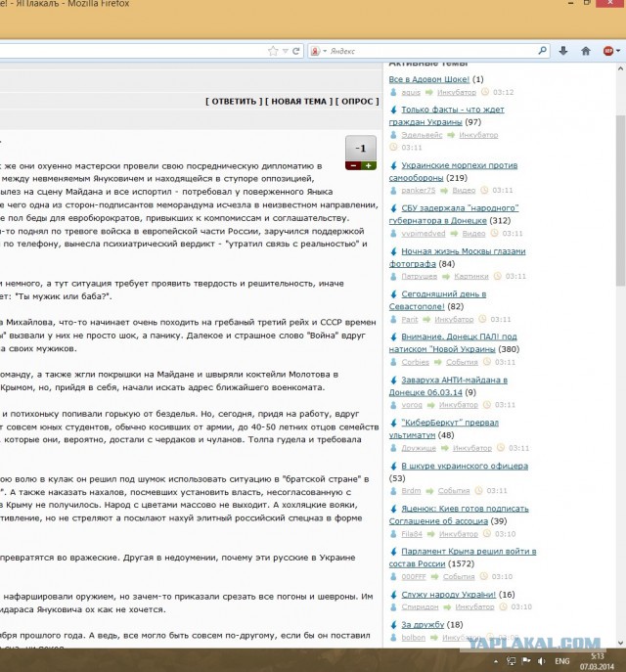The height and width of the screenshot is (672, 626).
Task: Open topic Ночная жизнь Москвы глазами фотографа
Action: pos(464,251)
